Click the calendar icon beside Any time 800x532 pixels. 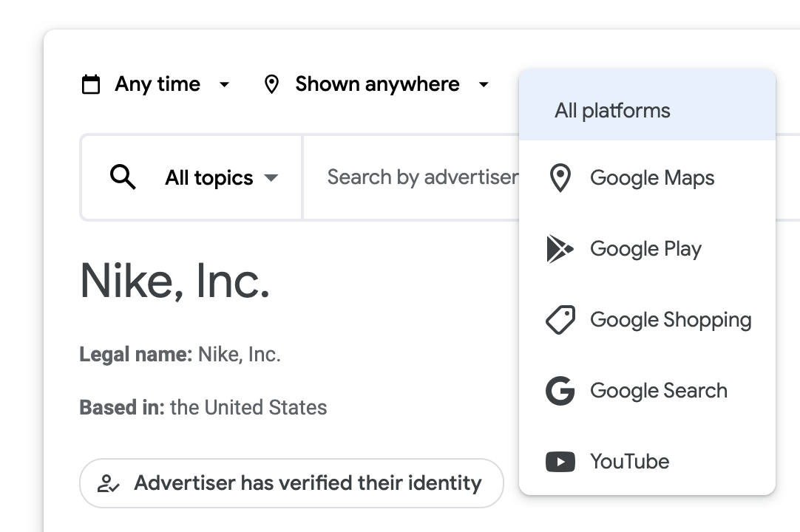coord(90,84)
